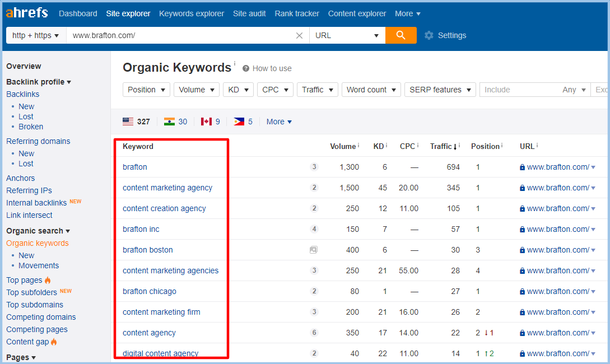Click SERP features badge for brafton chicago
The width and height of the screenshot is (610, 364).
point(314,291)
